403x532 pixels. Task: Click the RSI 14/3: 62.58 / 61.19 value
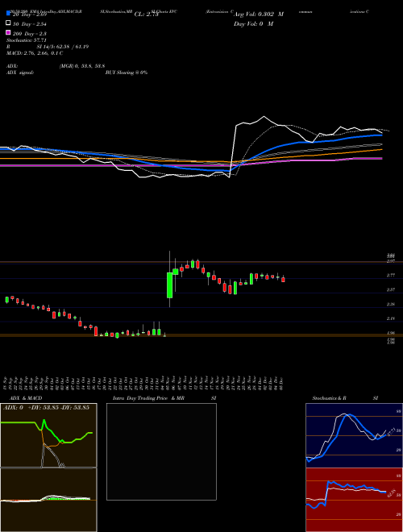coord(62,47)
